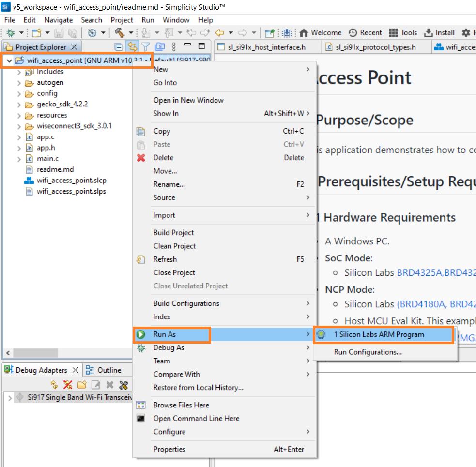Switch to the Outline tab
The height and width of the screenshot is (467, 476).
click(104, 370)
